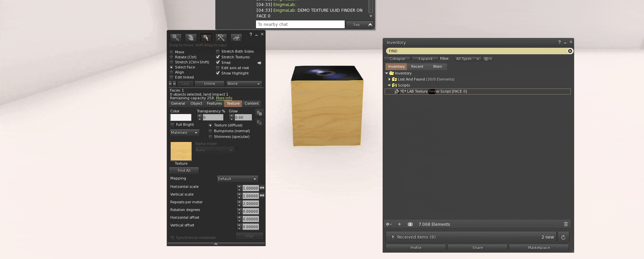Collapse the root Inventory folder triangle
Image resolution: width=644 pixels, height=259 pixels.
(387, 73)
